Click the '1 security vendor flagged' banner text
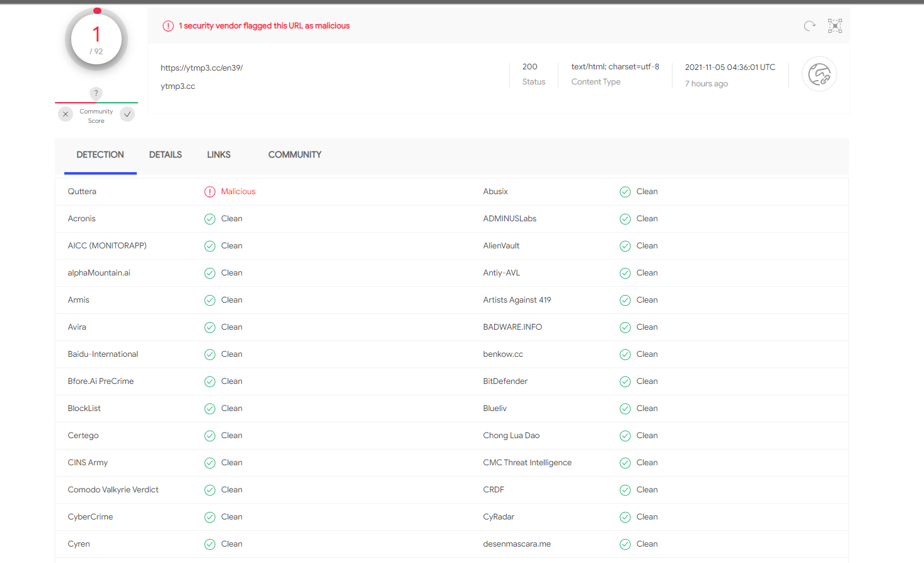924x563 pixels. click(264, 26)
